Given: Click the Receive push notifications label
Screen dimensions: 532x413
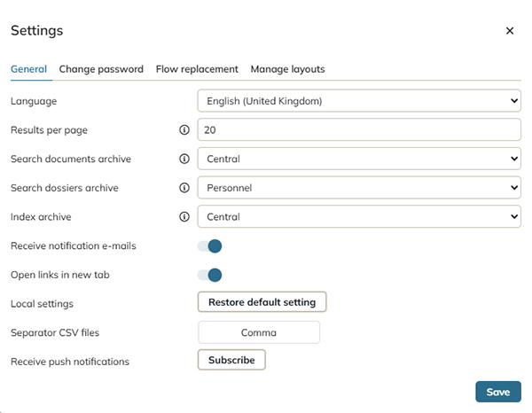Looking at the screenshot, I should [x=70, y=362].
